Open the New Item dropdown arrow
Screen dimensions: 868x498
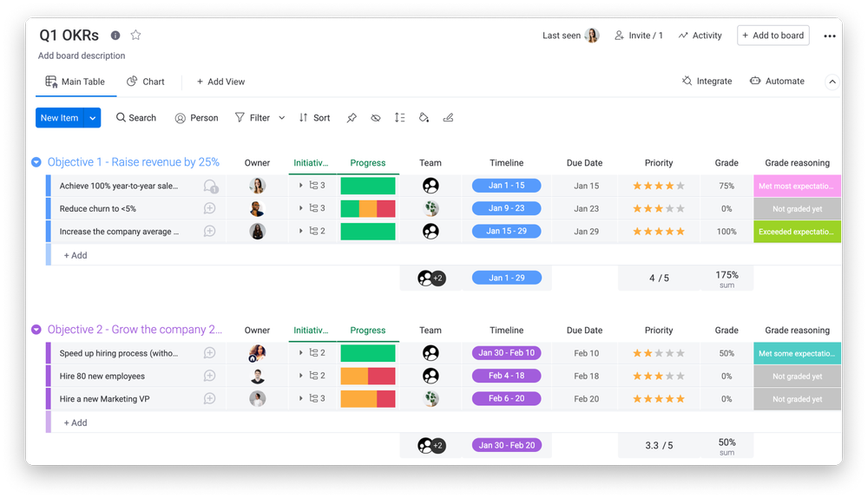click(92, 118)
